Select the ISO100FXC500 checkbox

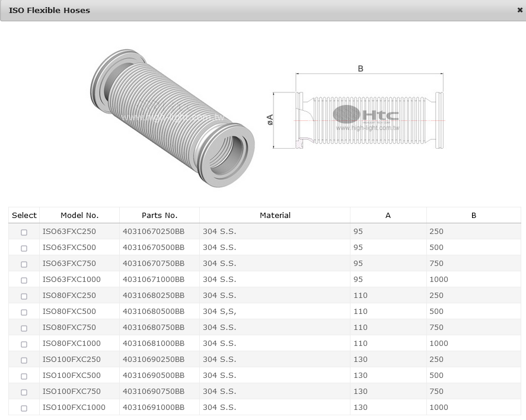tap(24, 376)
